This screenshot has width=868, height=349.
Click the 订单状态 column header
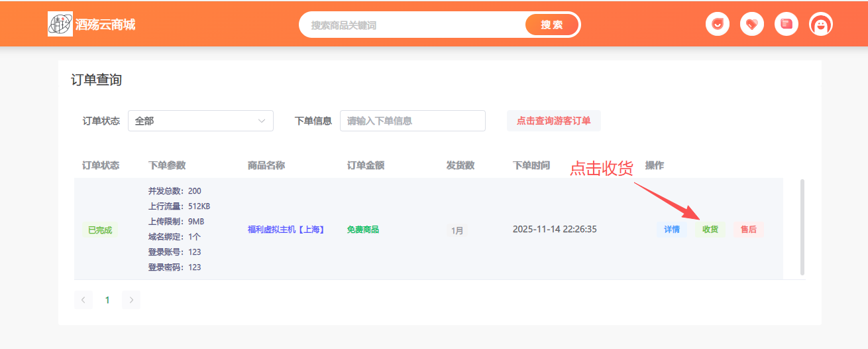click(x=101, y=165)
